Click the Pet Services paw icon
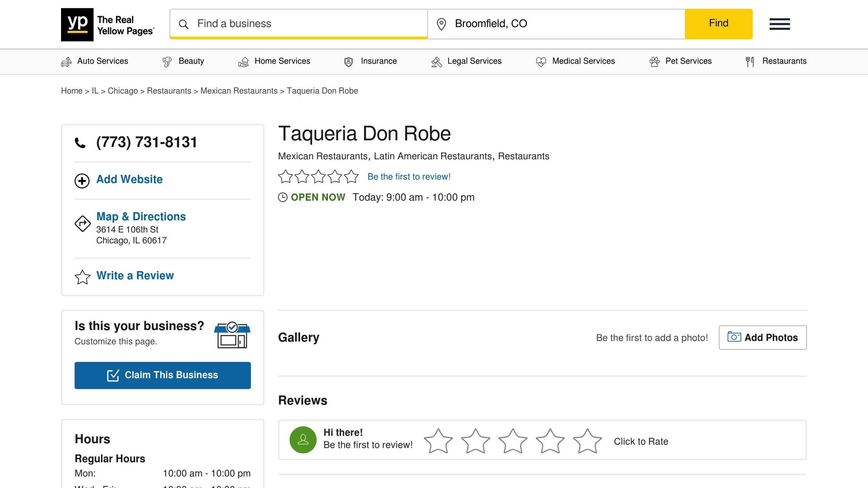868x488 pixels. pos(654,62)
